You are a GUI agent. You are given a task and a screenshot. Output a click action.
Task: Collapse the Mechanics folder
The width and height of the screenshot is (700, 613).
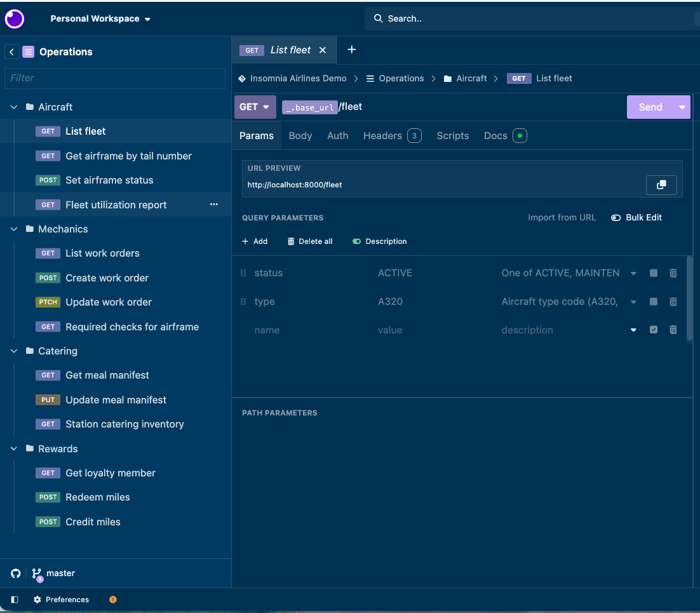[14, 229]
